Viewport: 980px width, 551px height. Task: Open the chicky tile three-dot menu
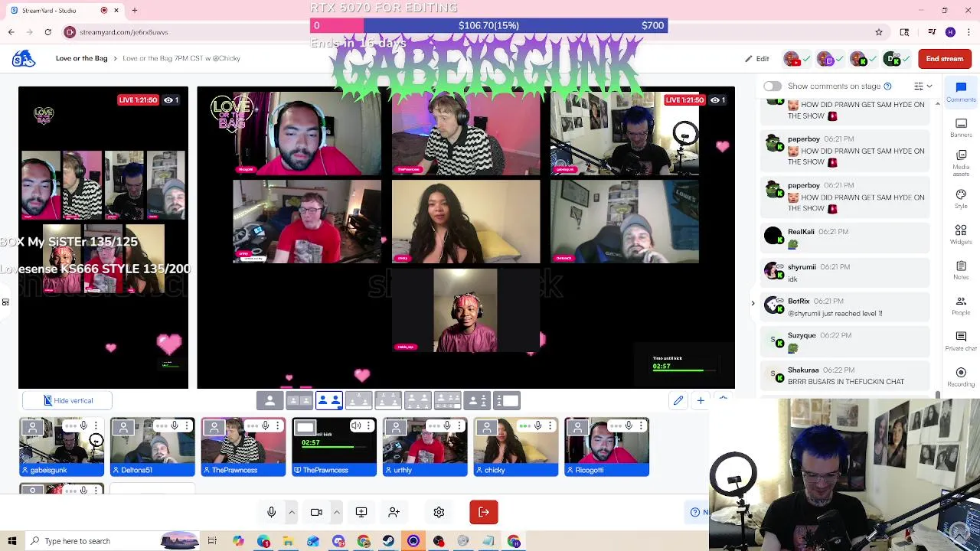coord(550,425)
